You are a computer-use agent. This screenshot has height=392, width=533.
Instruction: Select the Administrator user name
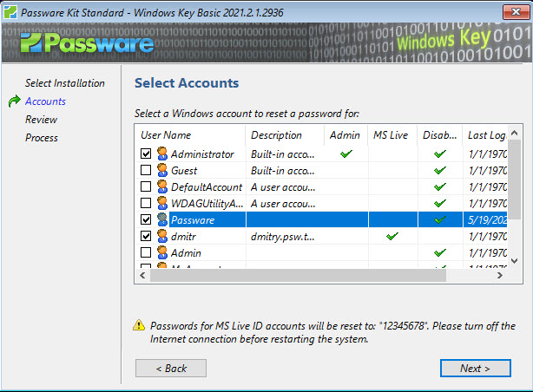pyautogui.click(x=202, y=154)
